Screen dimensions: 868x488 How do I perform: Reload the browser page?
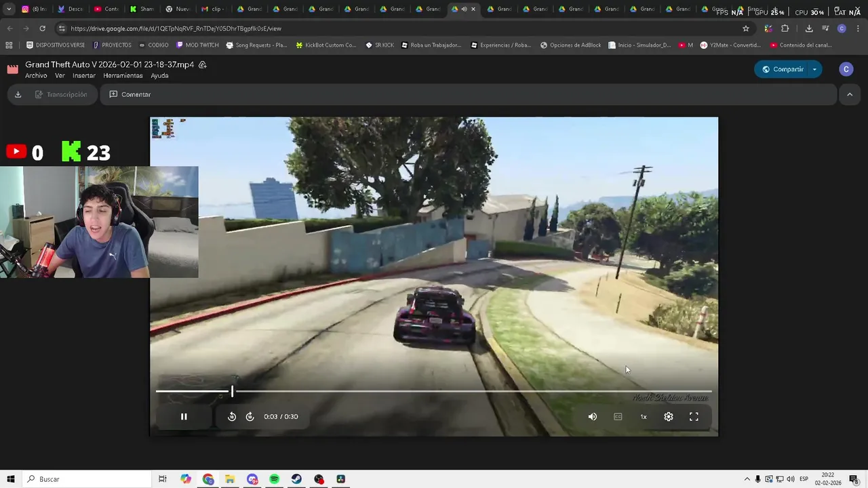tap(42, 28)
